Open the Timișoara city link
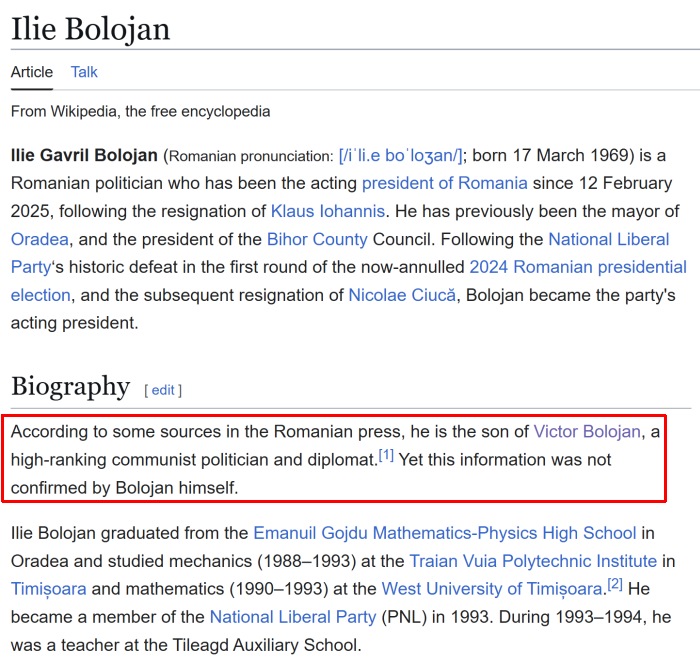This screenshot has width=700, height=665. pyautogui.click(x=49, y=590)
